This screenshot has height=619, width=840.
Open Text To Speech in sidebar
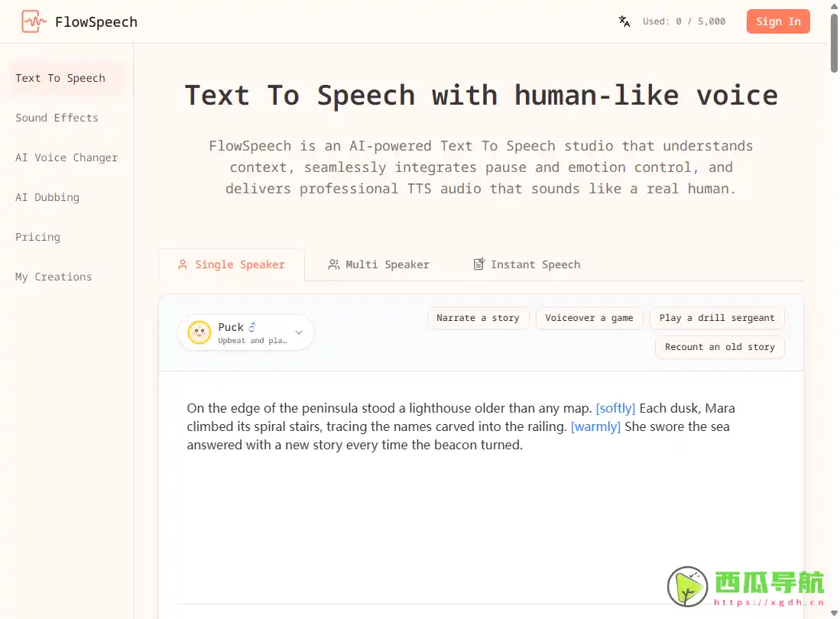coord(66,78)
